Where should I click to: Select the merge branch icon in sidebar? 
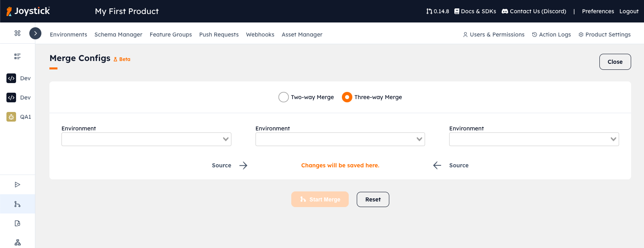coord(17,204)
